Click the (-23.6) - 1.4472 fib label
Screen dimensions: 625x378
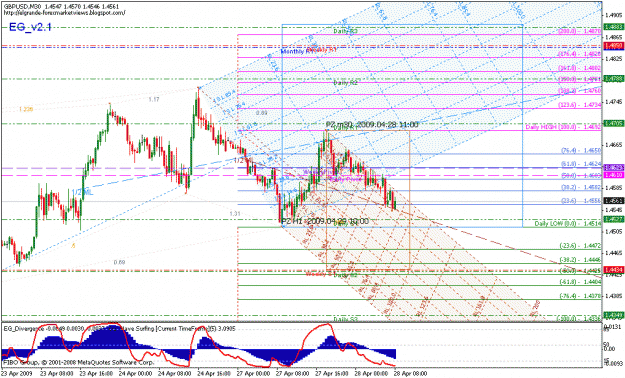coord(580,246)
